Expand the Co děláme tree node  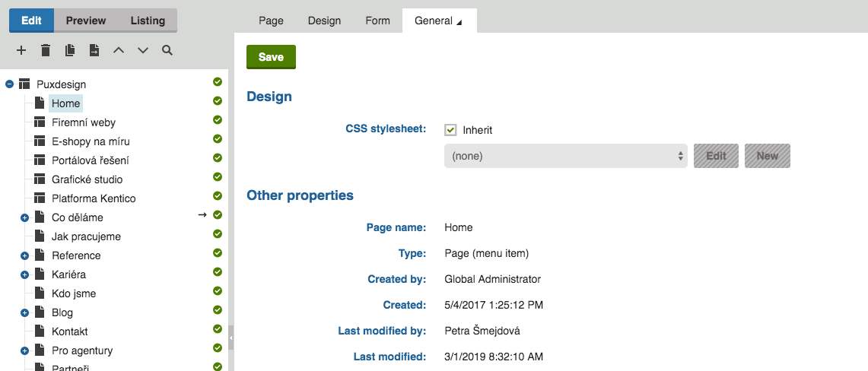[24, 217]
